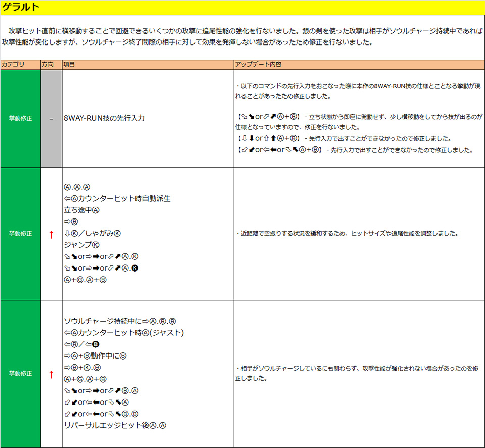The height and width of the screenshot is (448, 485).
Task: Click the gray dash direction cell
Action: click(51, 119)
